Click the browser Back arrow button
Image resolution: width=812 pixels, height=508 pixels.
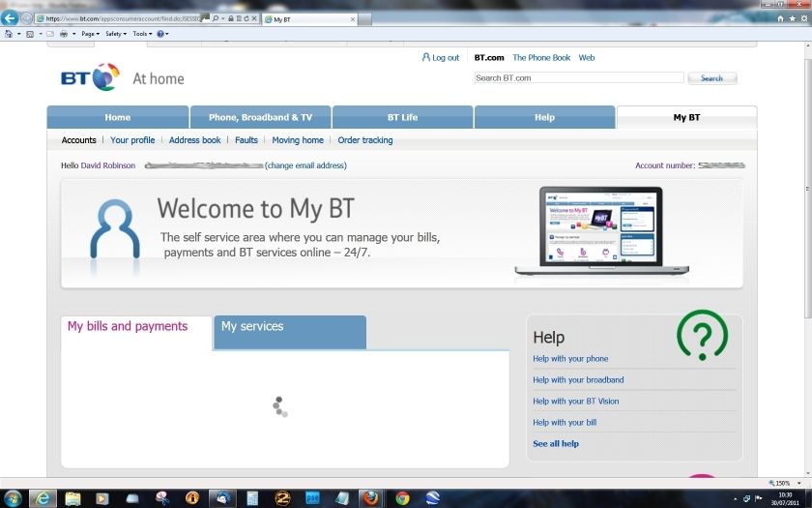tap(10, 18)
